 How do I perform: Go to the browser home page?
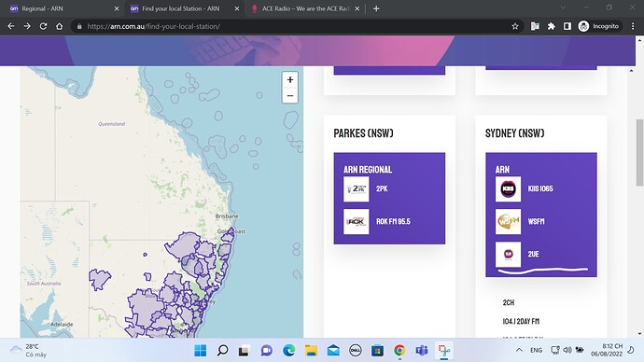point(60,26)
